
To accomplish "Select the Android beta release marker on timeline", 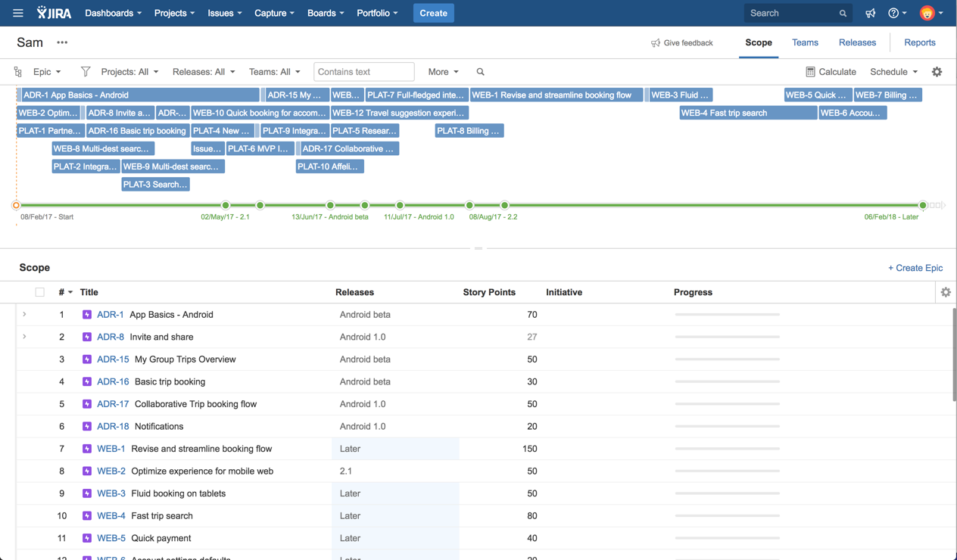I will (x=330, y=205).
